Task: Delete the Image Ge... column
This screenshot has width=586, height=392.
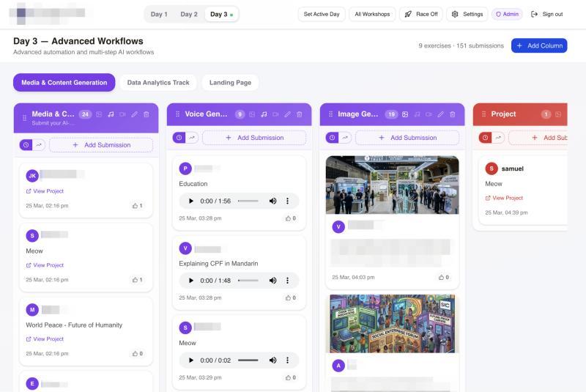Action: pyautogui.click(x=453, y=114)
